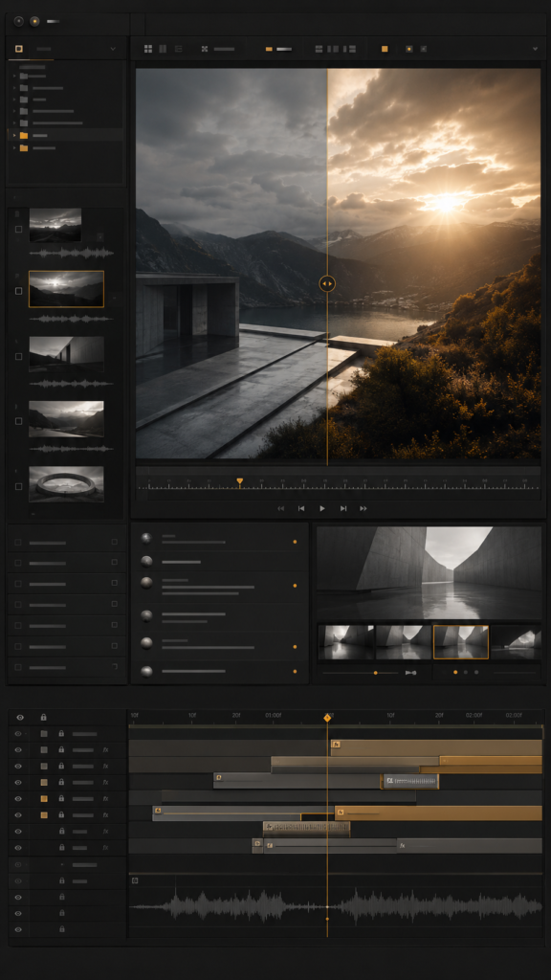Click the orange-marked label toggle in viewer toolbar

[x=278, y=49]
